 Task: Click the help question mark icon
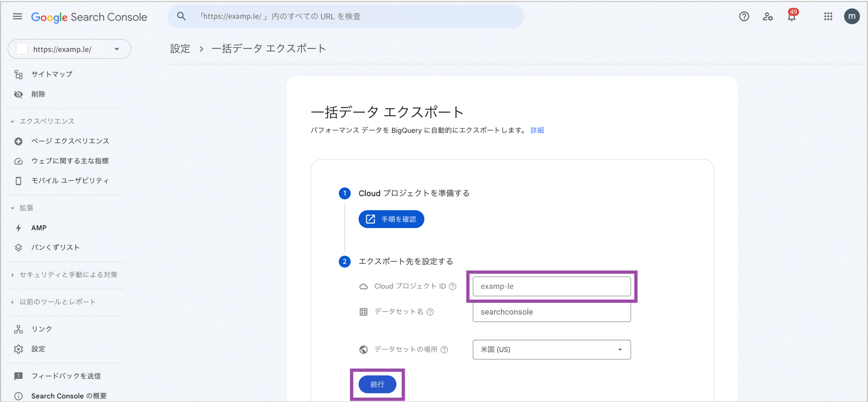[x=744, y=17]
